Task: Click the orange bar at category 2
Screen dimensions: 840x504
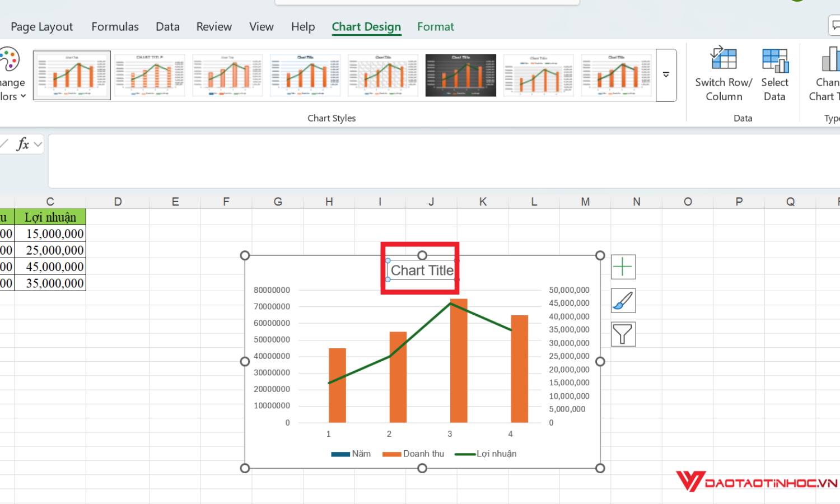Action: 398,377
